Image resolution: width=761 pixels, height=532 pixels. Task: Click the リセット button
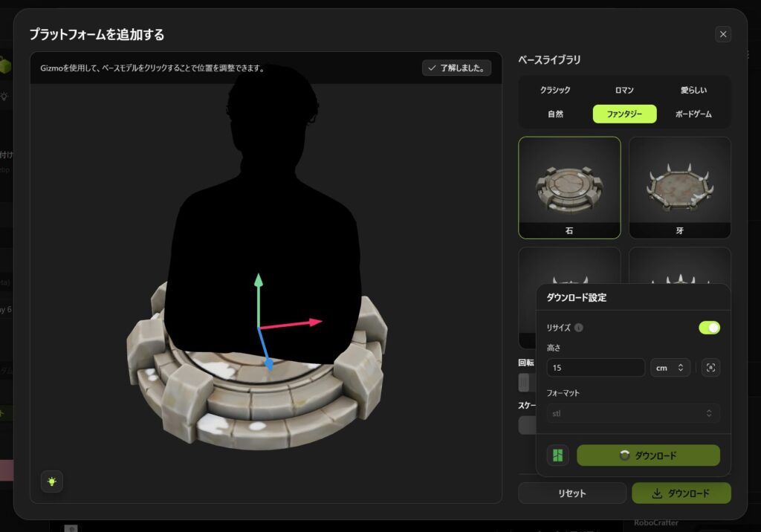click(x=571, y=493)
